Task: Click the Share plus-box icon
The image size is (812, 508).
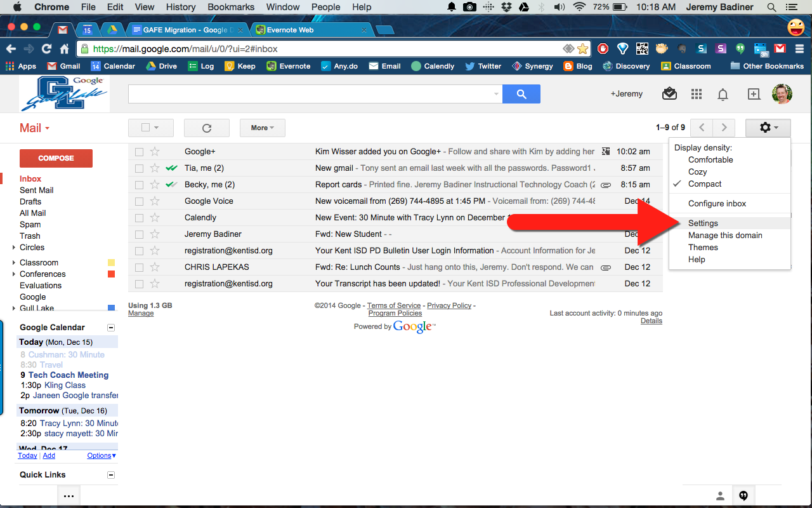Action: (x=754, y=94)
